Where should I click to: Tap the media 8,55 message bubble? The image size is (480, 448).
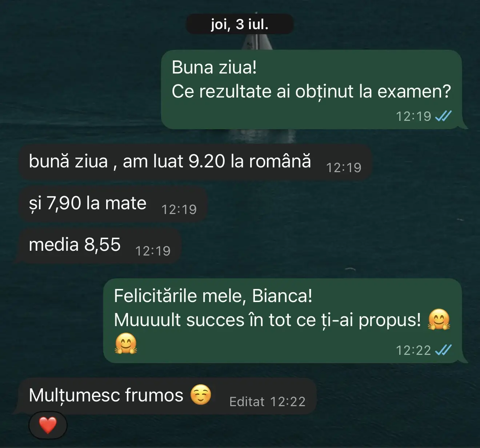pyautogui.click(x=99, y=245)
